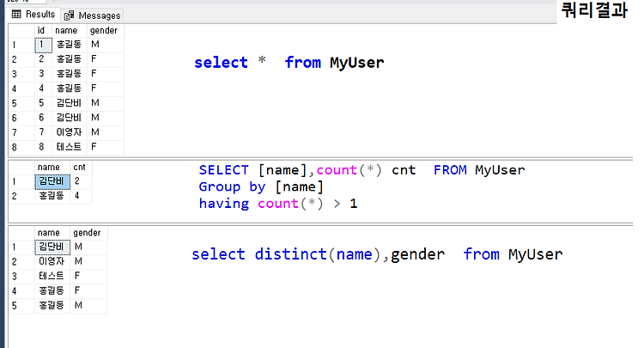Select 홍길동 cell beside cnt 4
The height and width of the screenshot is (348, 644).
pyautogui.click(x=52, y=196)
